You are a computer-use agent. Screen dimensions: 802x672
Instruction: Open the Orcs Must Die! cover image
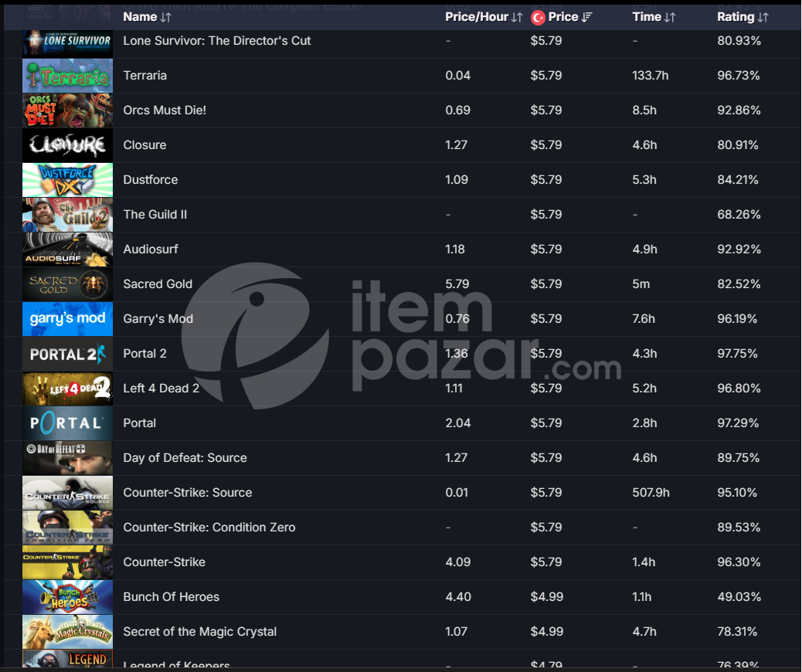[x=67, y=110]
